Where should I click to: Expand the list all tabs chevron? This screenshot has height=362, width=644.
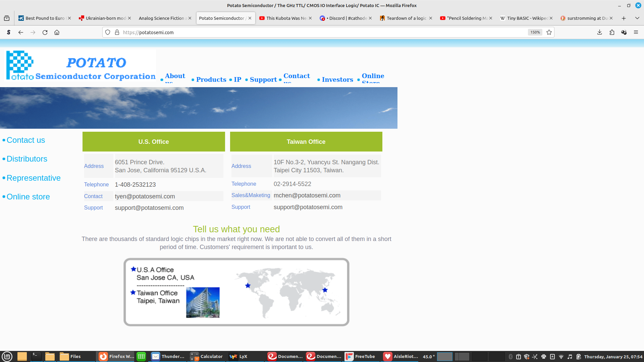(x=637, y=18)
